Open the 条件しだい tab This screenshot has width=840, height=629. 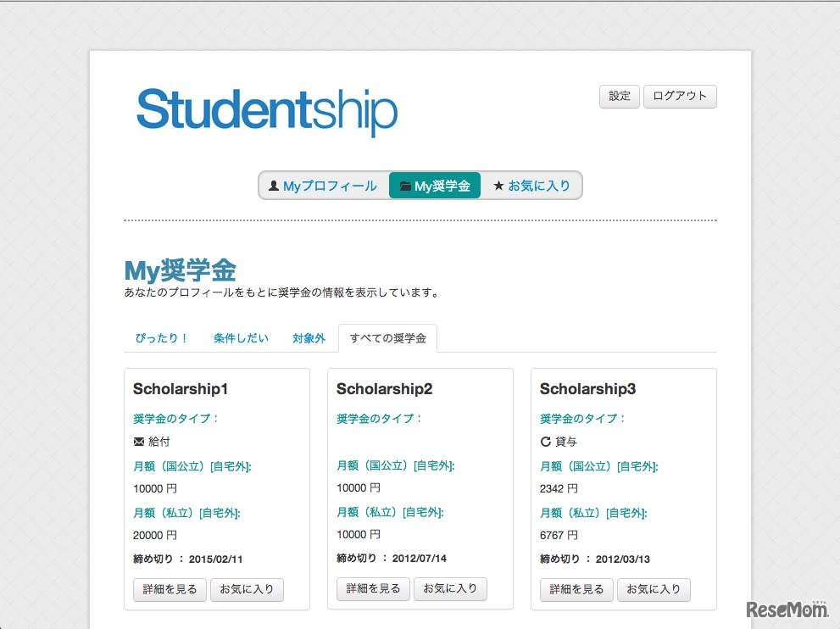tap(240, 337)
